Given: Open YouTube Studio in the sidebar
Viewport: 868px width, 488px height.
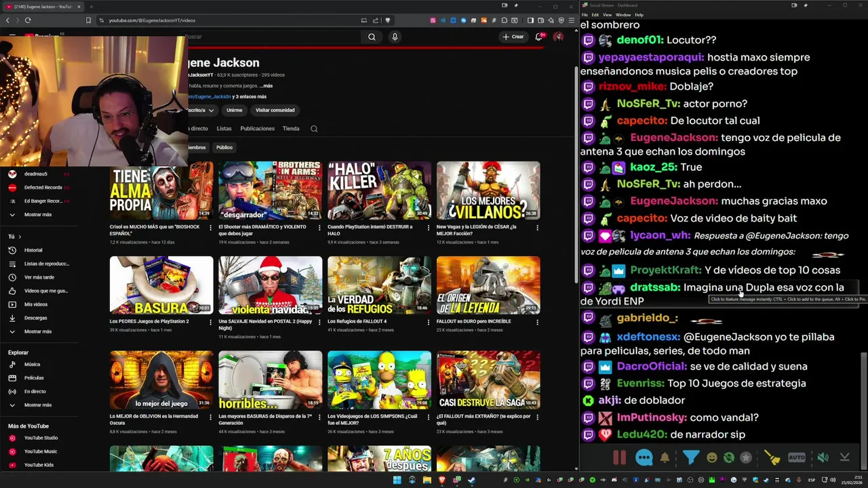Looking at the screenshot, I should click(41, 438).
